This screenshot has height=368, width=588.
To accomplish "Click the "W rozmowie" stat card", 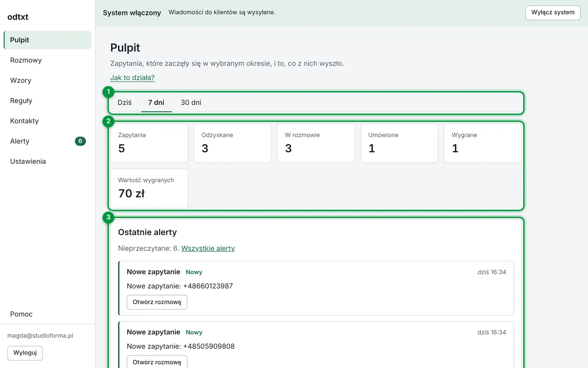I will (316, 143).
